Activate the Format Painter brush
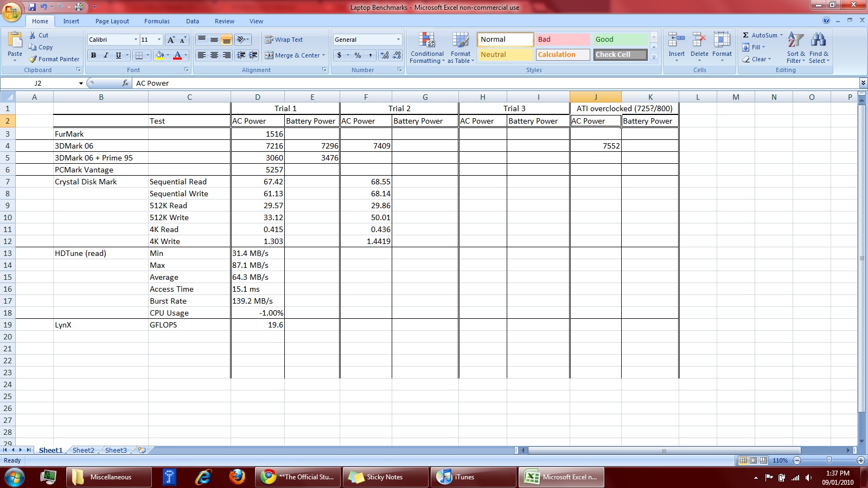Viewport: 868px width, 488px height. 54,59
